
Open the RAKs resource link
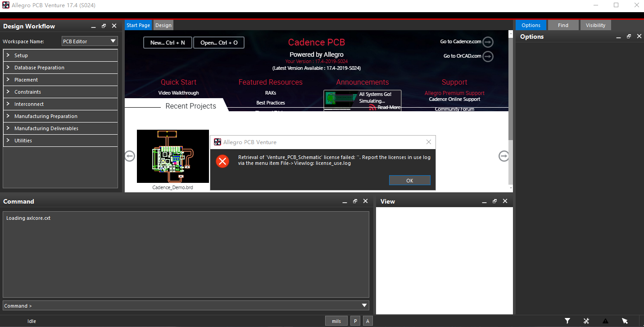pyautogui.click(x=271, y=93)
